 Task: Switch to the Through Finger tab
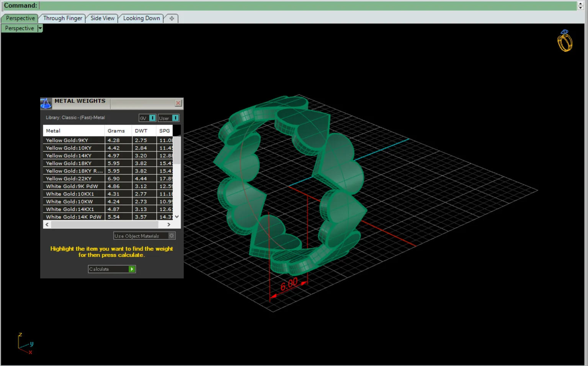(62, 18)
